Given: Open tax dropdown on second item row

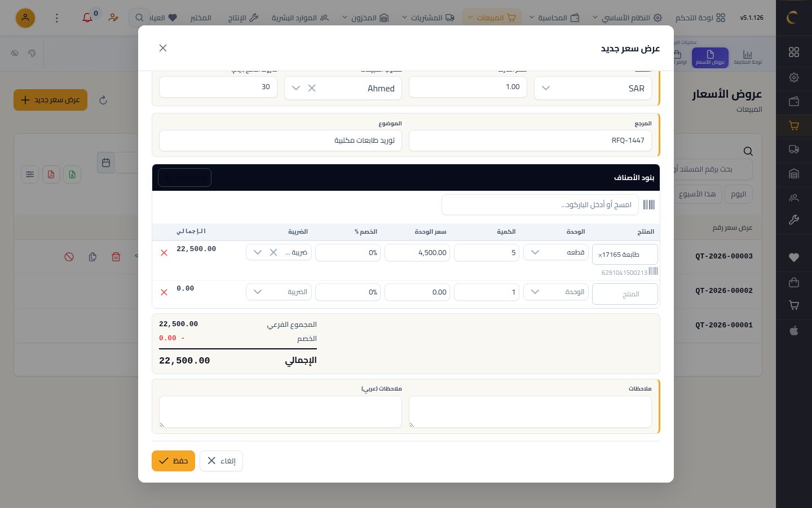Looking at the screenshot, I should 279,292.
